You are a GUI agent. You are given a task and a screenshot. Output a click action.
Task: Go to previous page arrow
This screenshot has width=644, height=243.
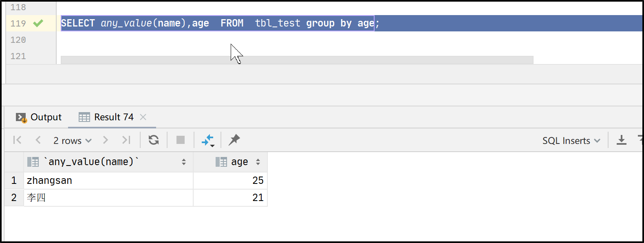coord(38,140)
